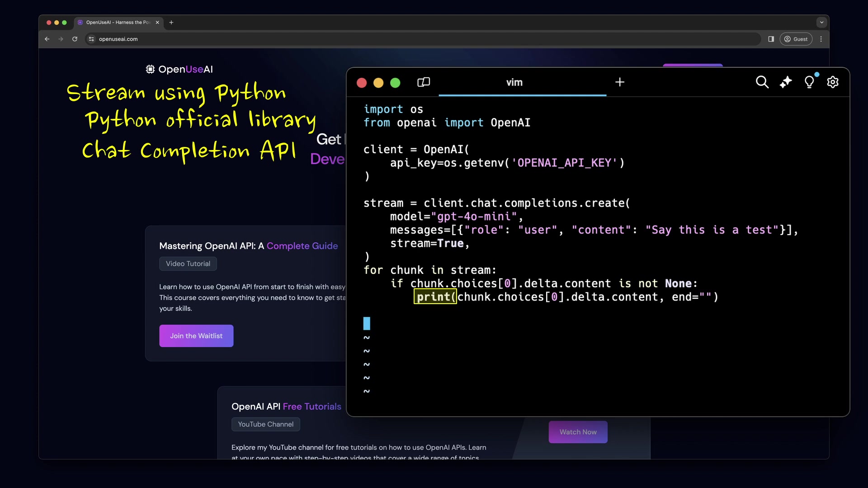Click the Video Tutorial tag
This screenshot has height=488, width=868.
[188, 263]
